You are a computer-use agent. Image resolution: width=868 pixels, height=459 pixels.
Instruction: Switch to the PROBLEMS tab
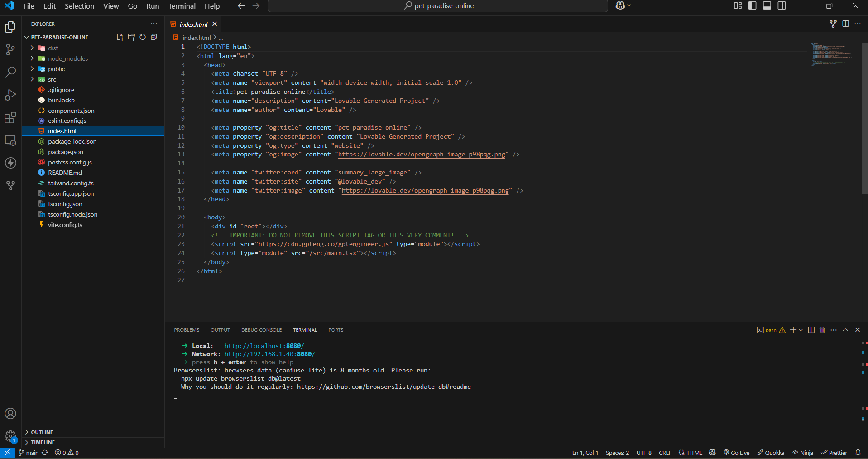187,330
